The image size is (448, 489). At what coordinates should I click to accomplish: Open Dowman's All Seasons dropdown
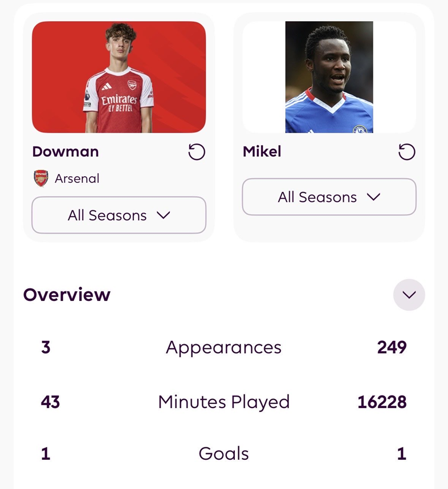click(119, 215)
